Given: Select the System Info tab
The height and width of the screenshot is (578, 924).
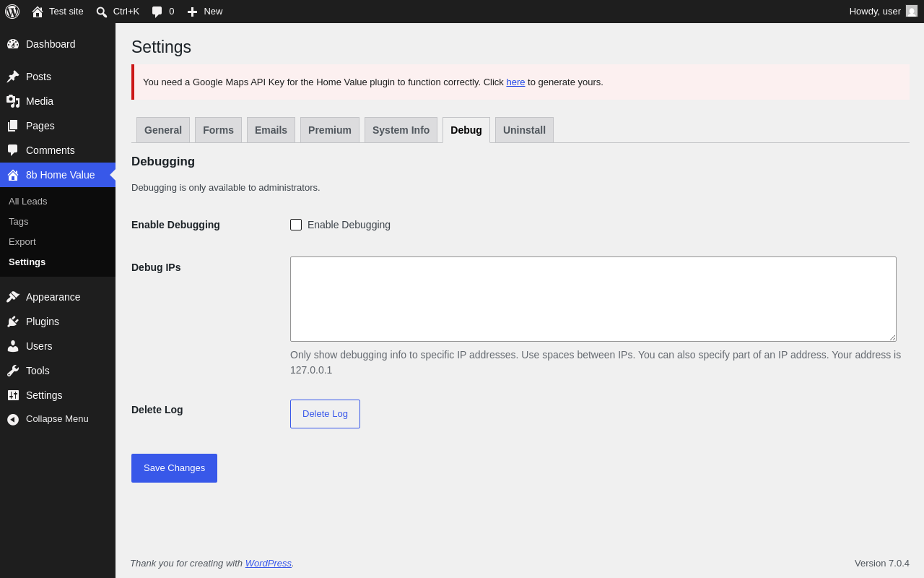Looking at the screenshot, I should pos(401,130).
